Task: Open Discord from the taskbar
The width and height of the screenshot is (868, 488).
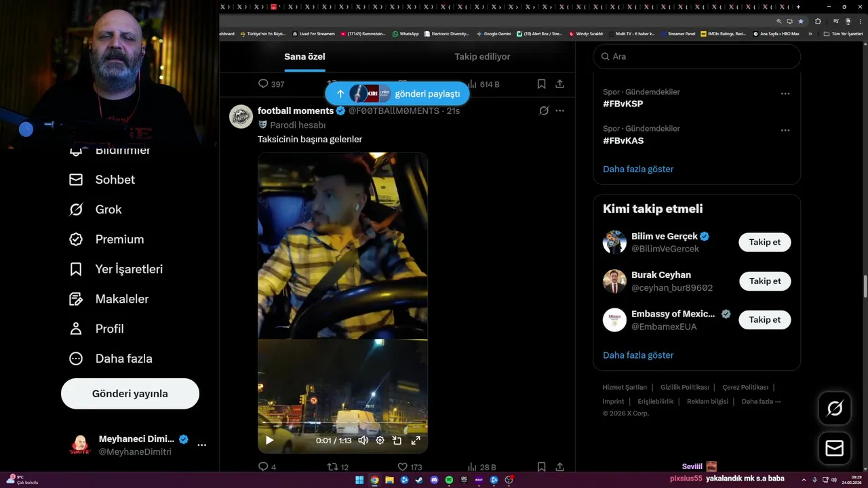Action: click(434, 480)
